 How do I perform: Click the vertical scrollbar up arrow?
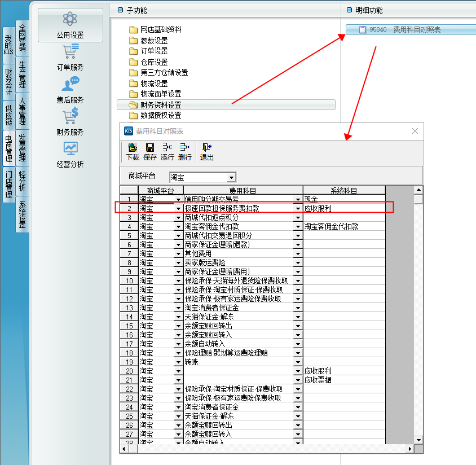418,190
